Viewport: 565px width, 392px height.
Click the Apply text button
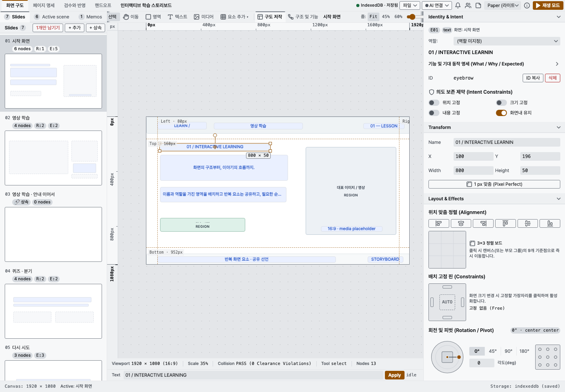click(x=394, y=375)
